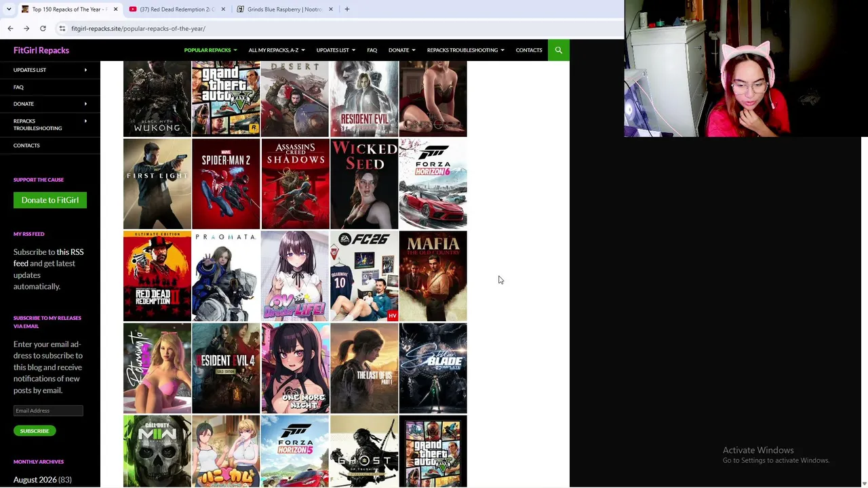Open Wicked Seed repack cover
This screenshot has height=488, width=868.
(x=364, y=184)
